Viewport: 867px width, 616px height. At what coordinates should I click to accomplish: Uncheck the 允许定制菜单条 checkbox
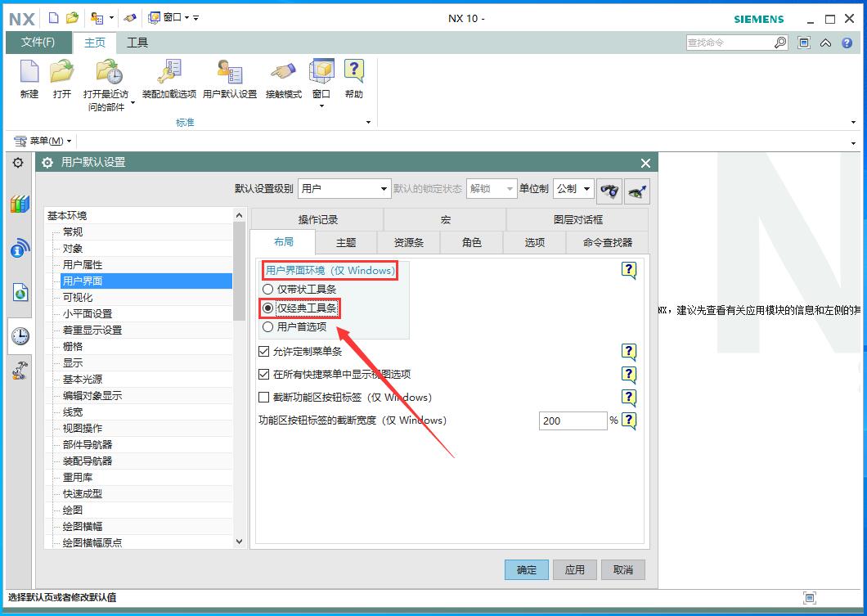point(264,352)
